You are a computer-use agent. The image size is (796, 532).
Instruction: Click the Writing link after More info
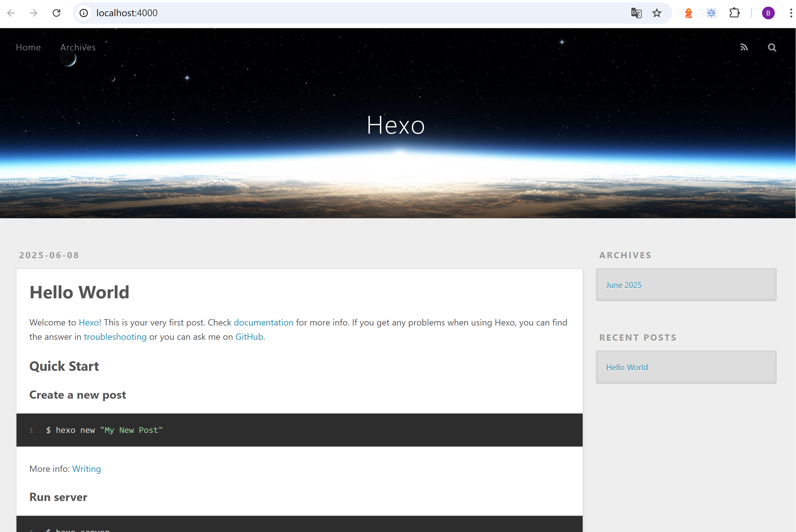pos(86,469)
